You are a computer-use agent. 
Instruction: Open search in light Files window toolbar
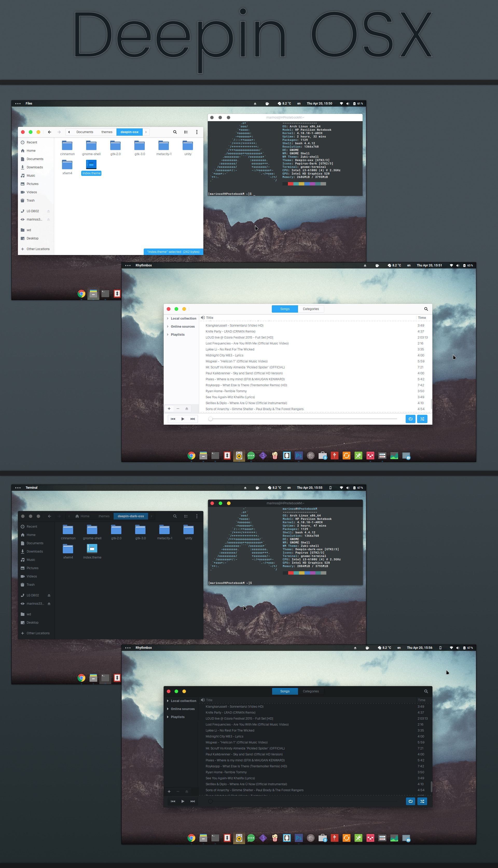click(175, 132)
